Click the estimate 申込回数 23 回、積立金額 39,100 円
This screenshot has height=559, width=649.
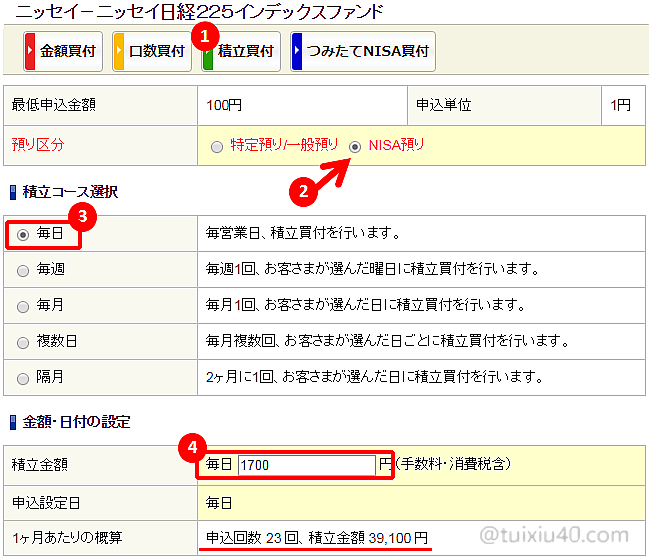coord(317,538)
